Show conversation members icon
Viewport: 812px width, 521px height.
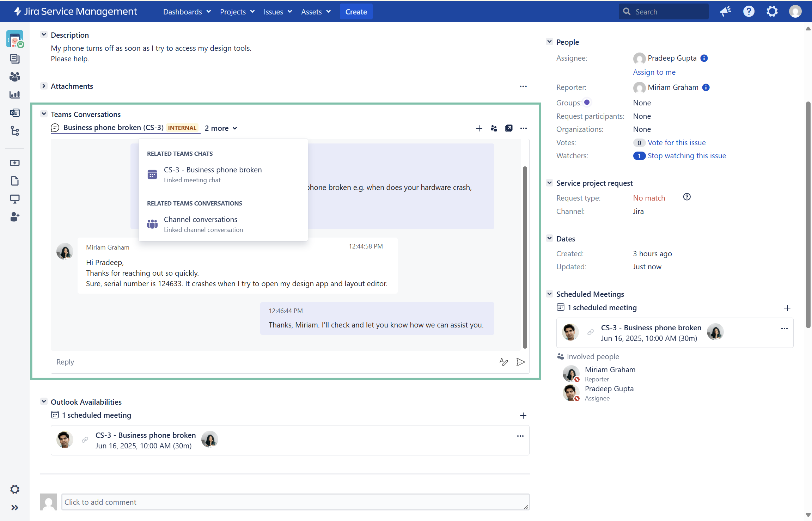tap(494, 128)
